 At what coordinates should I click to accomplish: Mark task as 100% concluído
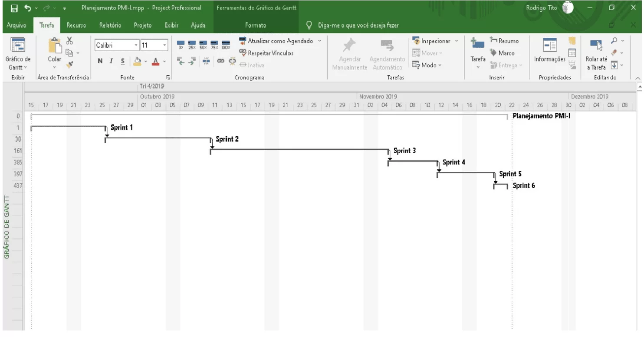coord(225,43)
